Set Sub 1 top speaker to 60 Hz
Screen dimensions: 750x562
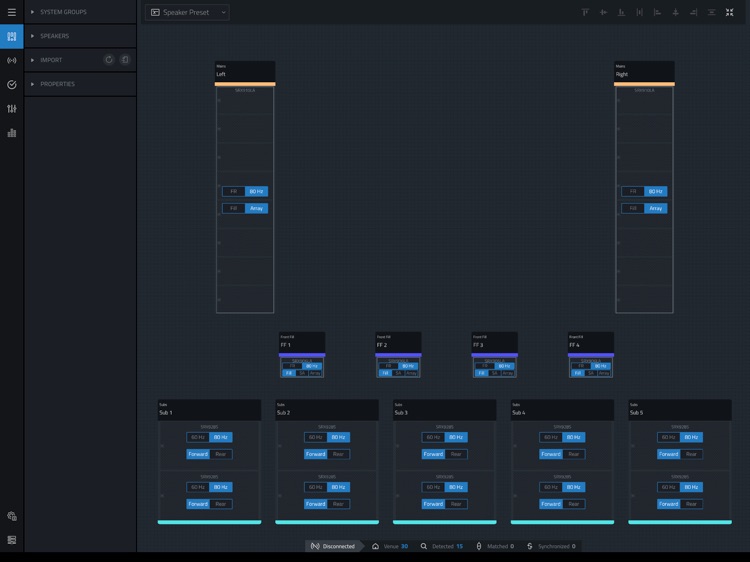pyautogui.click(x=198, y=437)
